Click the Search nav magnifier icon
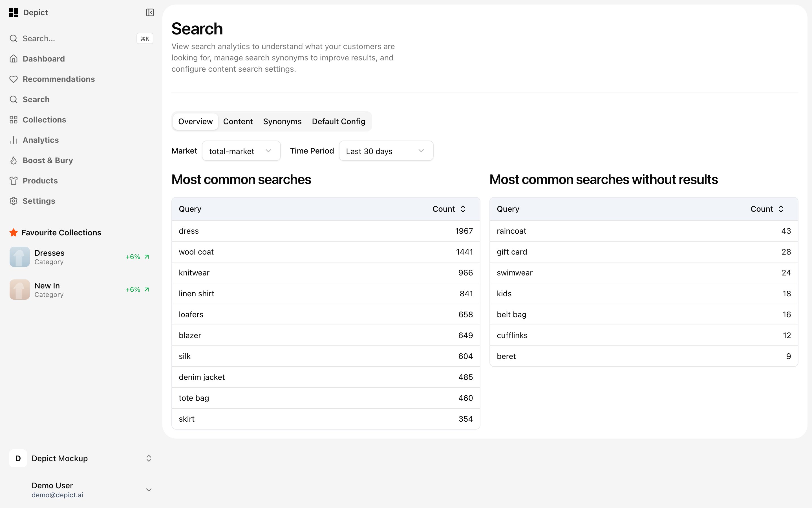 click(14, 99)
